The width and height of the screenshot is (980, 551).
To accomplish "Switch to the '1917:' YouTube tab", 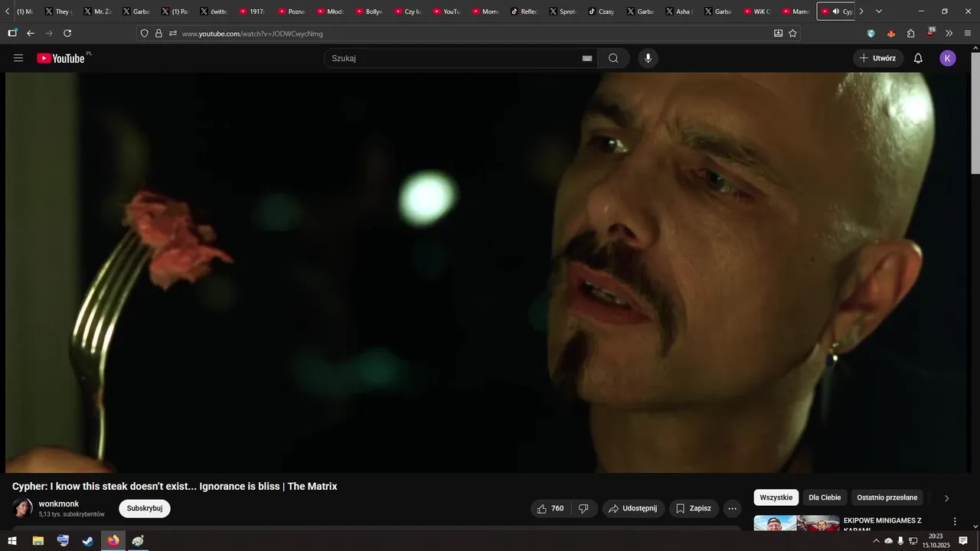I will pos(252,11).
